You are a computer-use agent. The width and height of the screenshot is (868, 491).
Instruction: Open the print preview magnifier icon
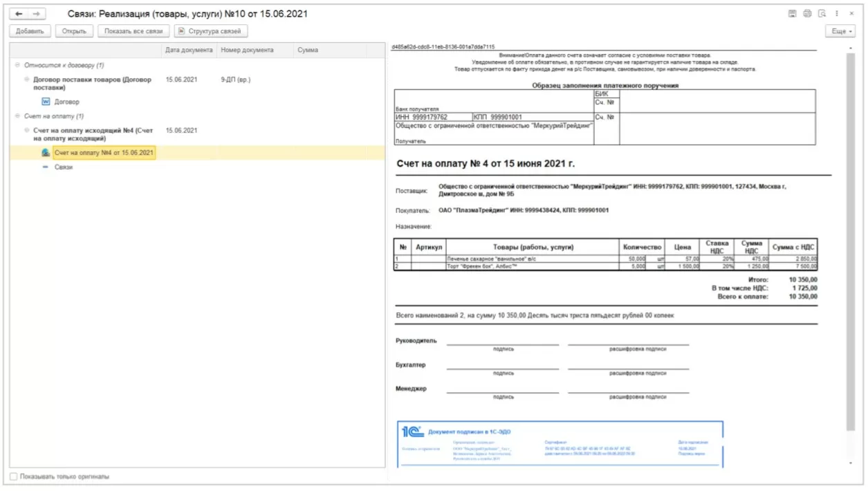(822, 14)
